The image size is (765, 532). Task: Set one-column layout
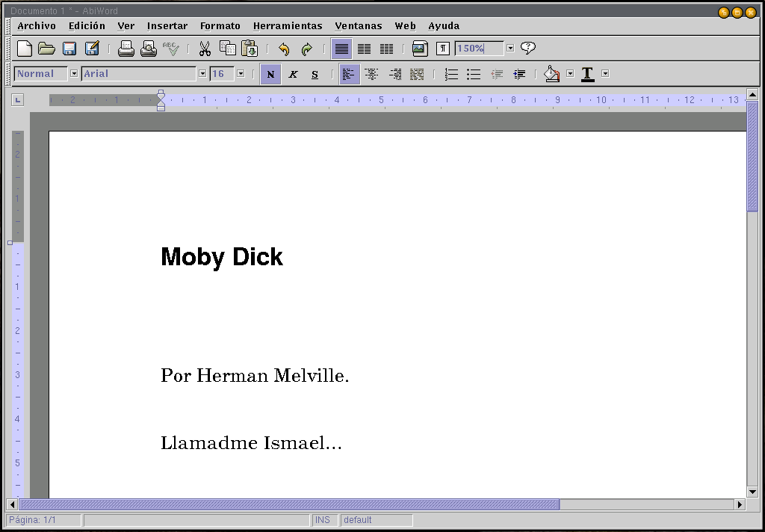point(341,49)
